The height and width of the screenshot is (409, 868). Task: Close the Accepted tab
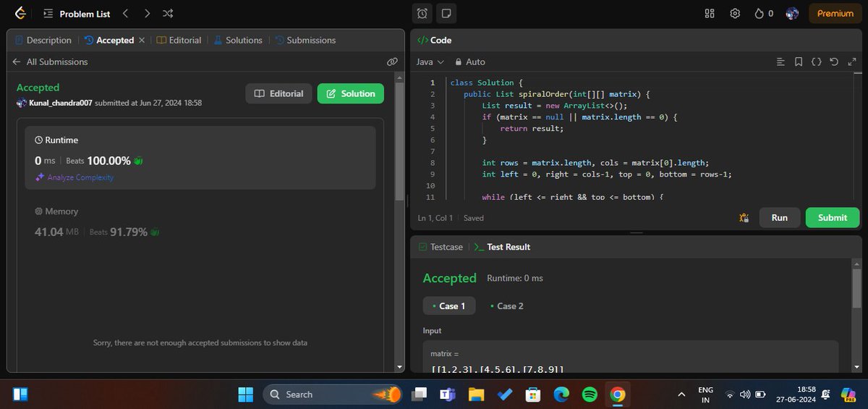(x=142, y=41)
